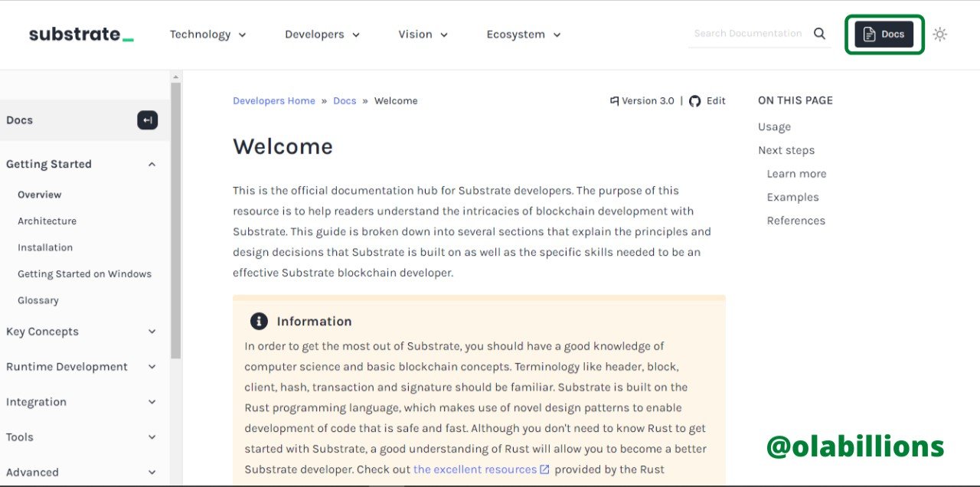Image resolution: width=980 pixels, height=487 pixels.
Task: Click the search magnifier icon
Action: pos(819,34)
